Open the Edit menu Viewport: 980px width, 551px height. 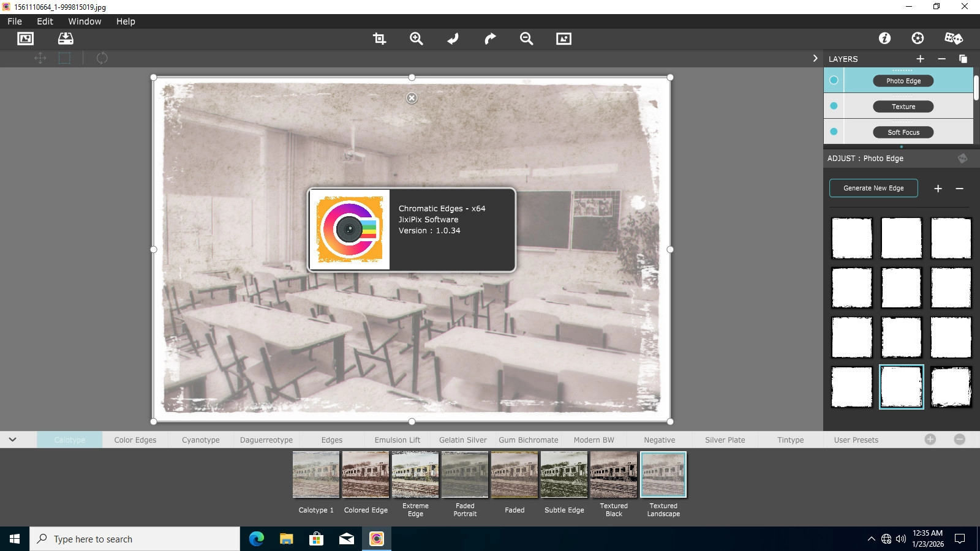click(45, 21)
